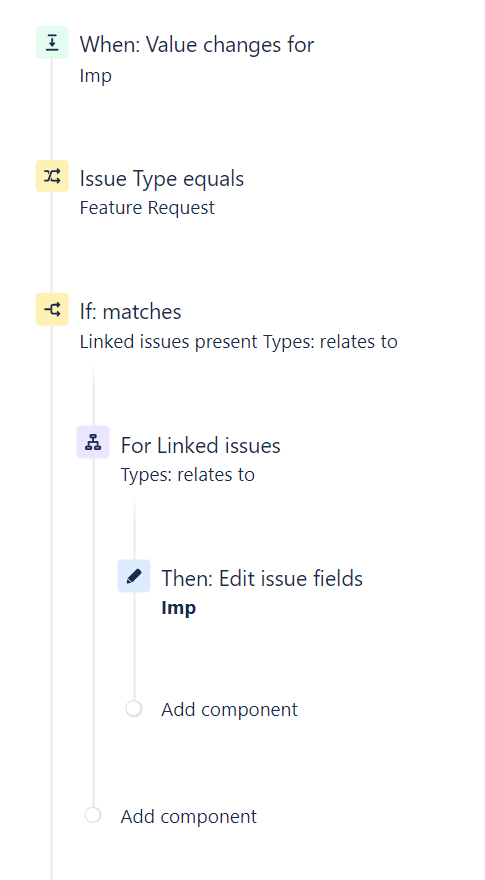Click connector line between trigger and Issue Type condition

[52, 109]
